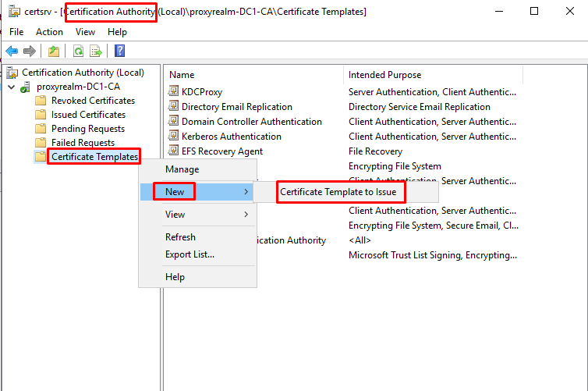Click the Directory Service Email Replication cell
Viewport: 588px width, 391px height.
[420, 107]
